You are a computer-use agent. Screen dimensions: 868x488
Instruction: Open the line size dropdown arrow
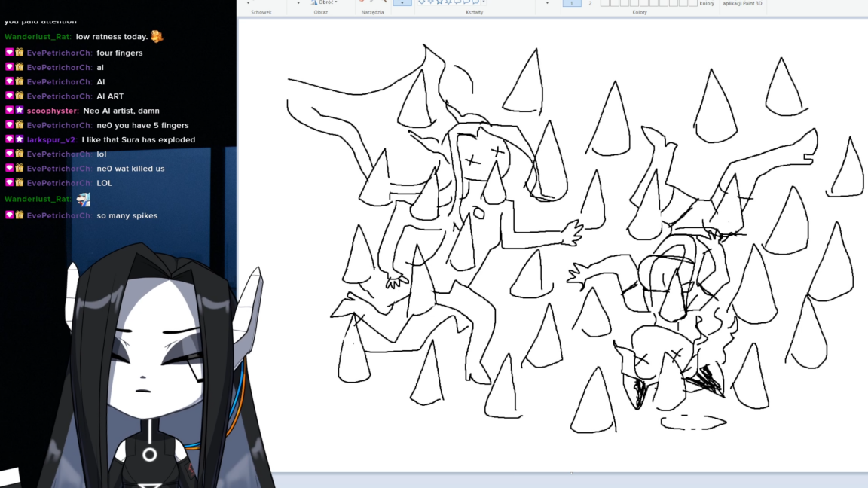coord(547,3)
